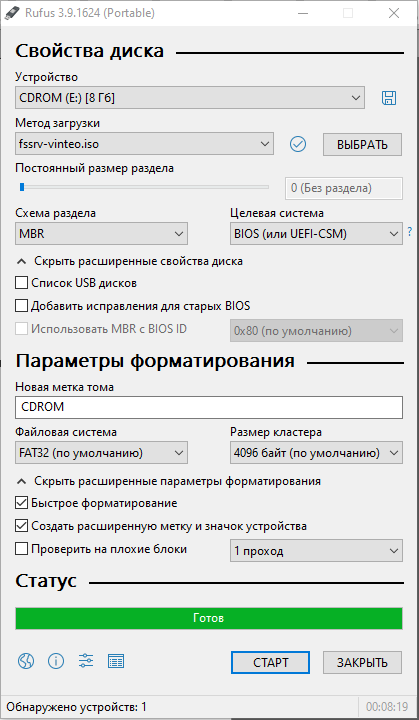Click the checksum checkmark icon
The image size is (419, 720).
pos(298,144)
